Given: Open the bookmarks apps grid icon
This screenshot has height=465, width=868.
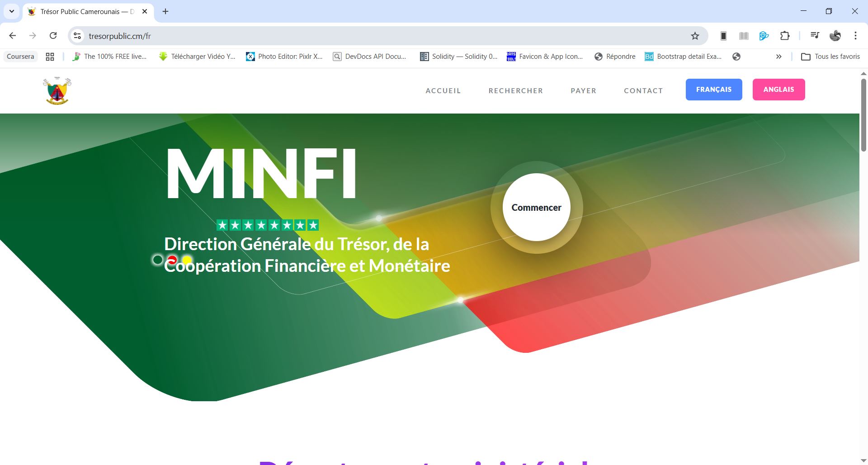Looking at the screenshot, I should click(50, 57).
